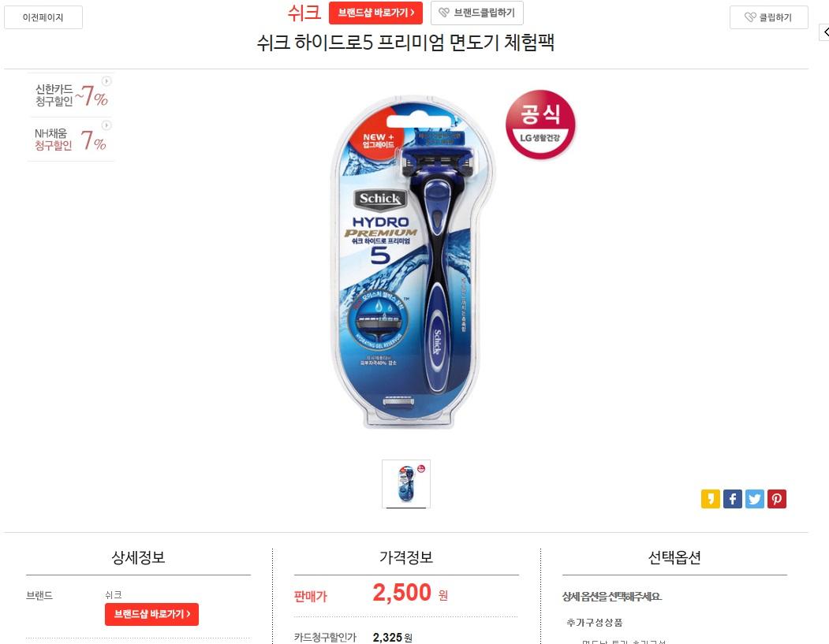Viewport: 829px width, 644px height.
Task: Expand the NH채움 청구할인 arrow
Action: (106, 125)
